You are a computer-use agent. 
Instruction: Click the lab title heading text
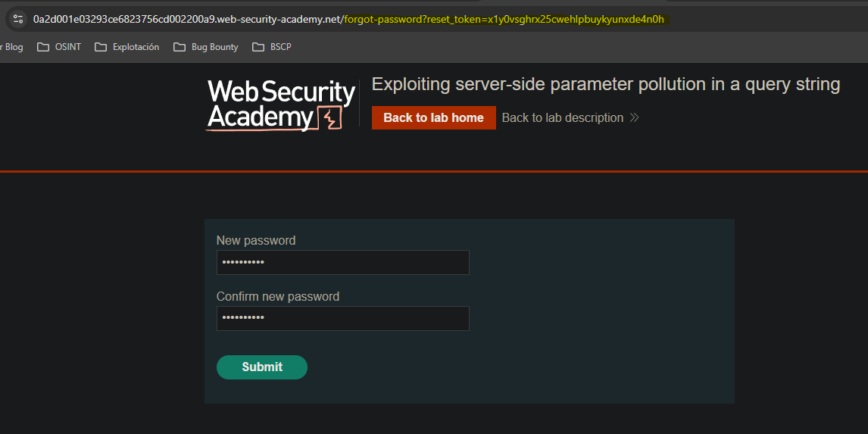click(x=605, y=84)
